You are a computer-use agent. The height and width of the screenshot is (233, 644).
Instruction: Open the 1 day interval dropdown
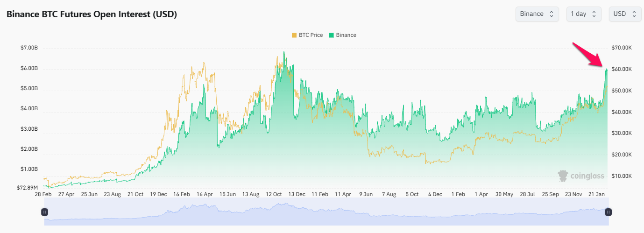[x=583, y=14]
